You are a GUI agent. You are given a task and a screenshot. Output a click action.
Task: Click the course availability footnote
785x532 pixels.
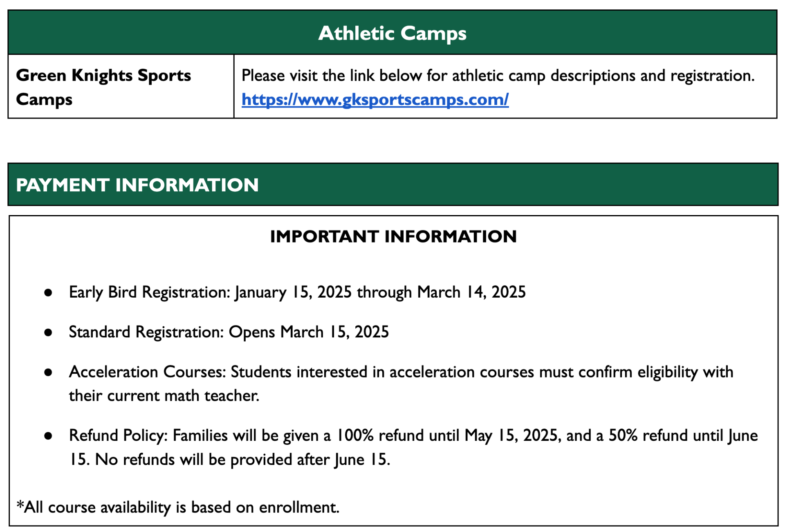click(x=178, y=507)
